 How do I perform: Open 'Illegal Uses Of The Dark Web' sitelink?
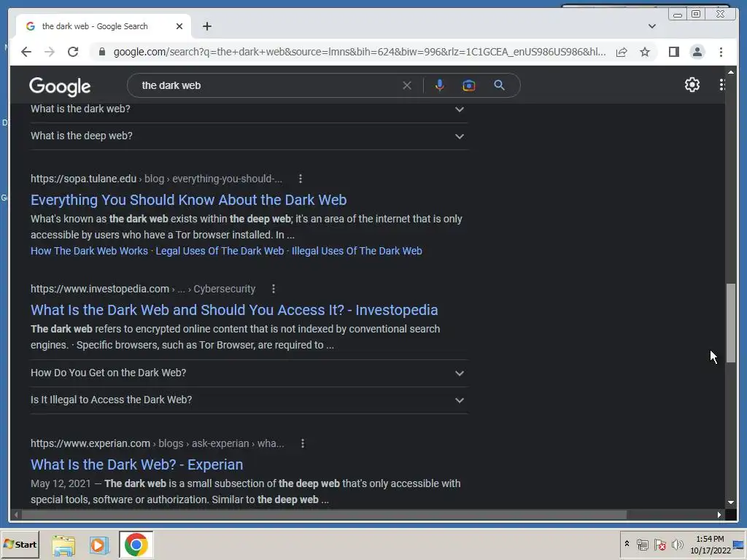357,251
